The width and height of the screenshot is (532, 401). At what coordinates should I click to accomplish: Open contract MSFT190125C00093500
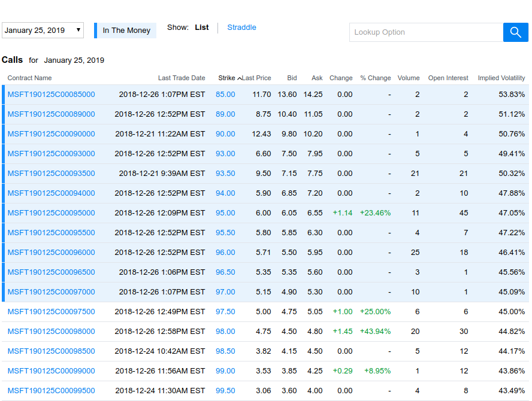tap(52, 174)
